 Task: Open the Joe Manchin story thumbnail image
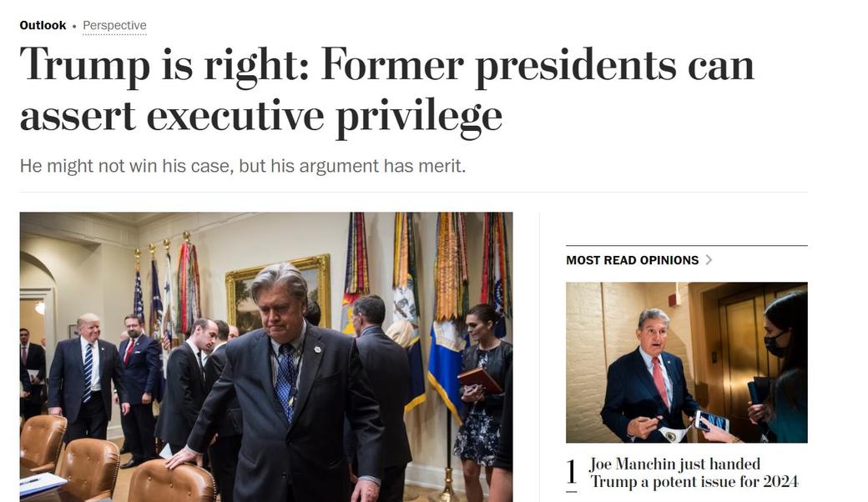(686, 362)
